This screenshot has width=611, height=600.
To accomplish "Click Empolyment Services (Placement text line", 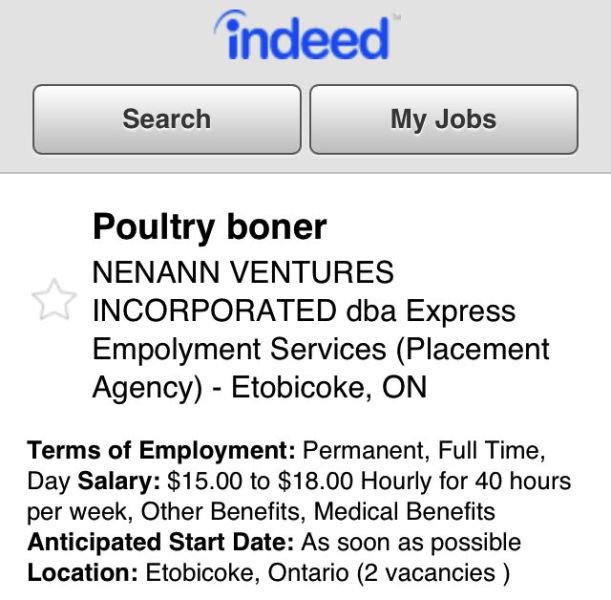I will point(321,349).
